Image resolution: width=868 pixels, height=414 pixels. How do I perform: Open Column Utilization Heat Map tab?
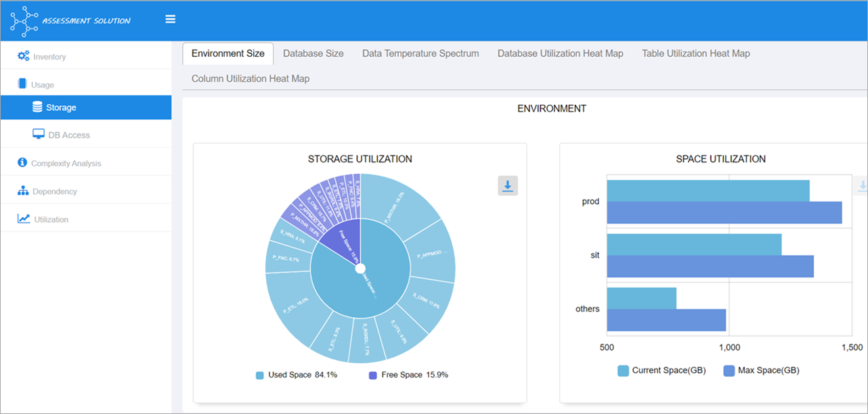(251, 78)
